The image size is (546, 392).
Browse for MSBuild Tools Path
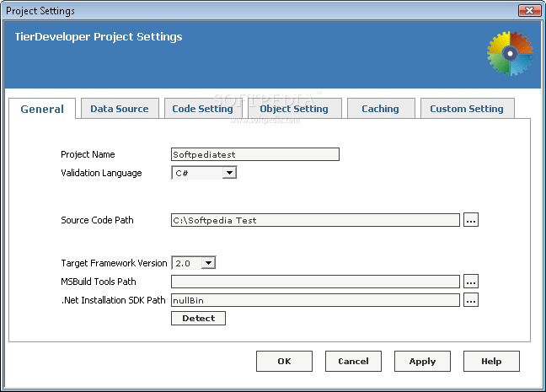coord(471,282)
